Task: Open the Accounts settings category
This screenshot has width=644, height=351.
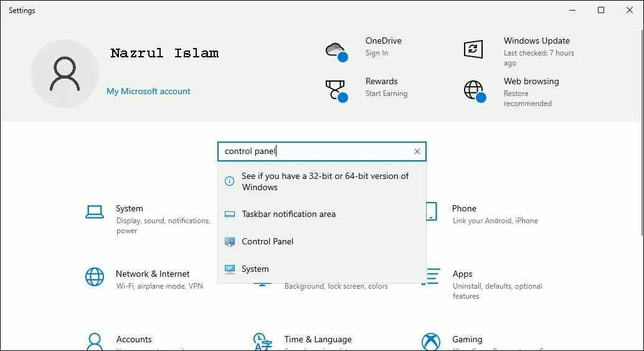Action: coord(134,340)
